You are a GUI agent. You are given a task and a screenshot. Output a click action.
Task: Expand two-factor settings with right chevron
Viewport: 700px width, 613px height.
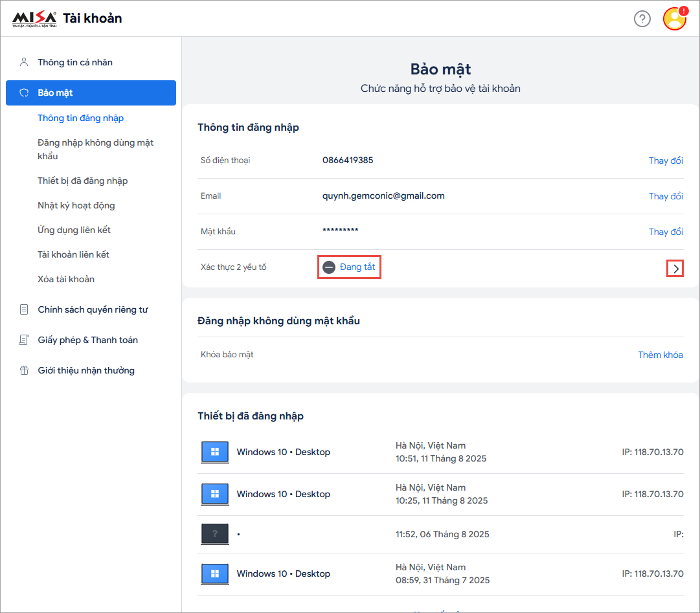675,269
